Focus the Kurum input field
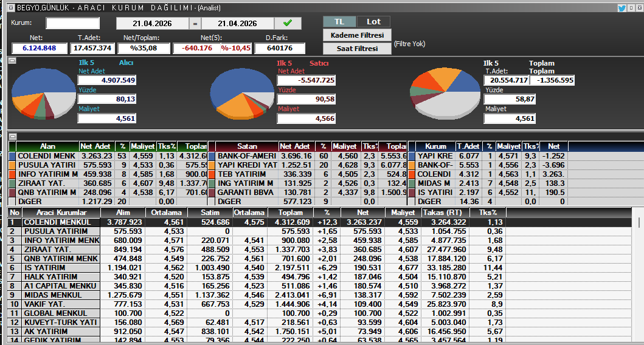Image resolution: width=644 pixels, height=345 pixels. point(73,23)
